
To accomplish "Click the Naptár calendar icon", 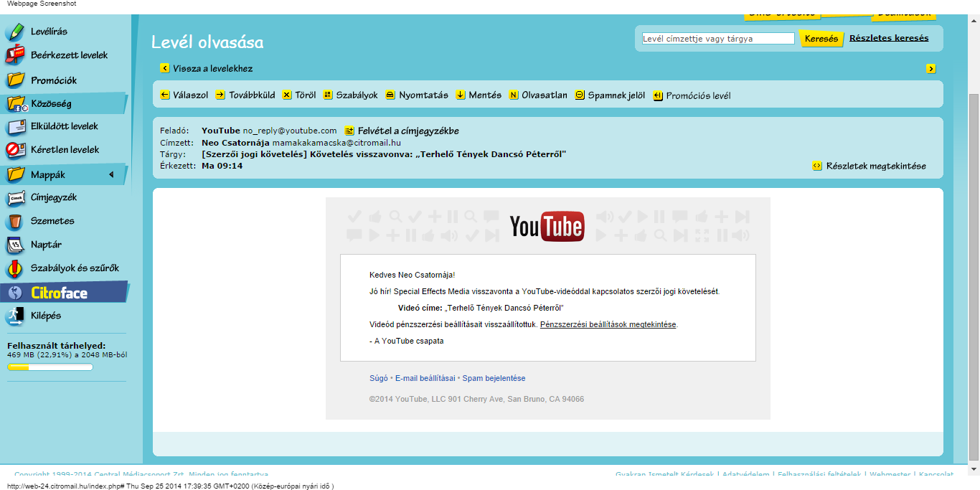I will [15, 245].
